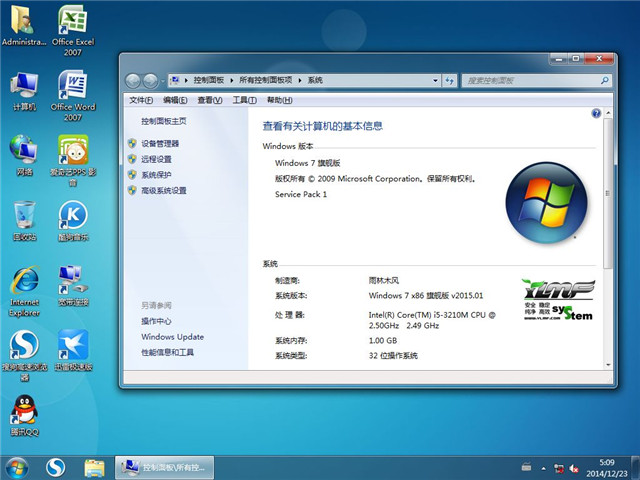Open the 文件(F) menu
The width and height of the screenshot is (640, 480).
pos(141,100)
